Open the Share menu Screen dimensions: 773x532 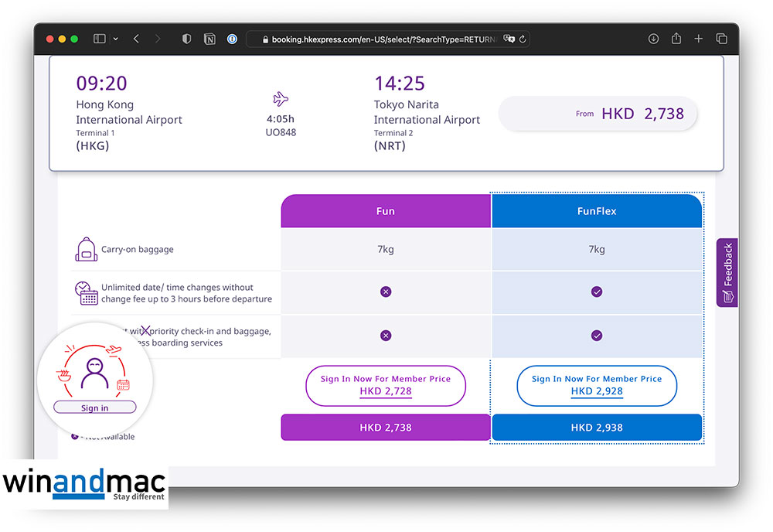coord(676,39)
